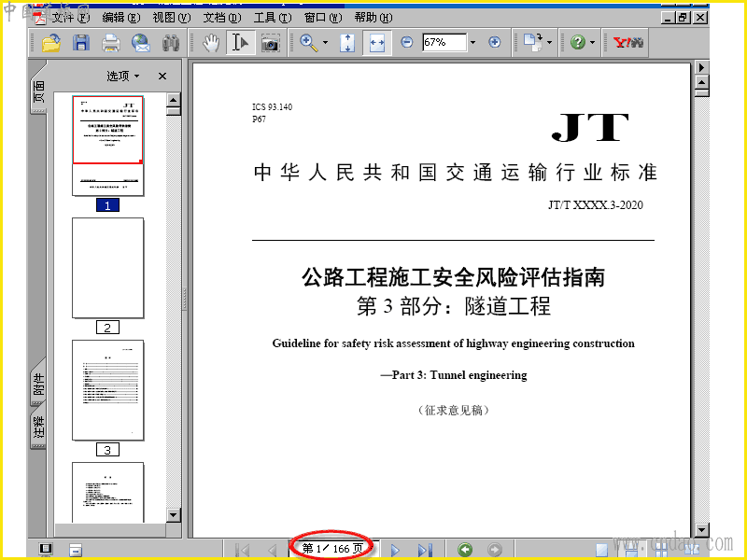Print the document with the printer icon
Image resolution: width=747 pixels, height=560 pixels.
click(111, 43)
